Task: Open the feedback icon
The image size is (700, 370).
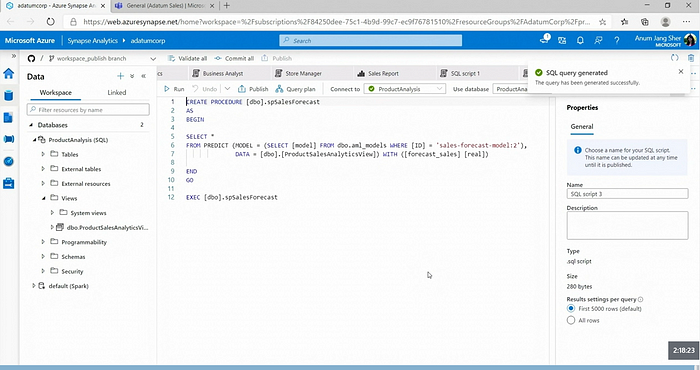Action: [x=598, y=41]
